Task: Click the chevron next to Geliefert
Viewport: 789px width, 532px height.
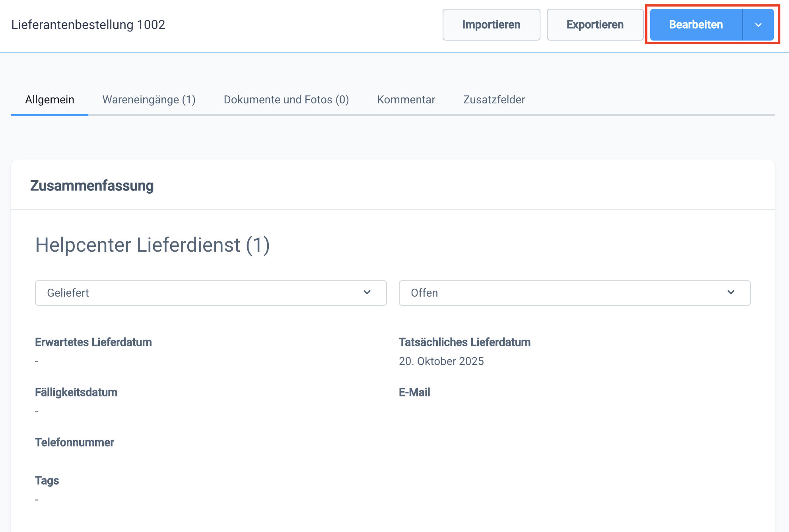Action: pos(368,293)
